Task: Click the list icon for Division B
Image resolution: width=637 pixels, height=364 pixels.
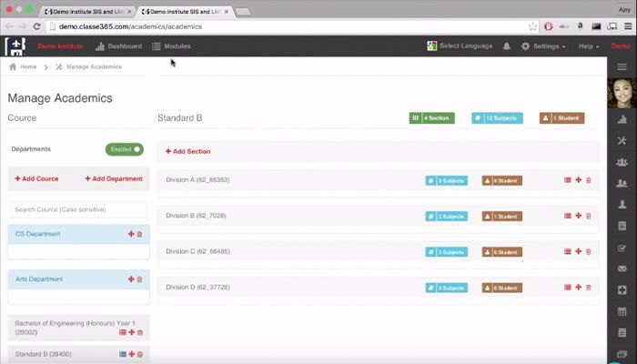Action: click(x=568, y=216)
